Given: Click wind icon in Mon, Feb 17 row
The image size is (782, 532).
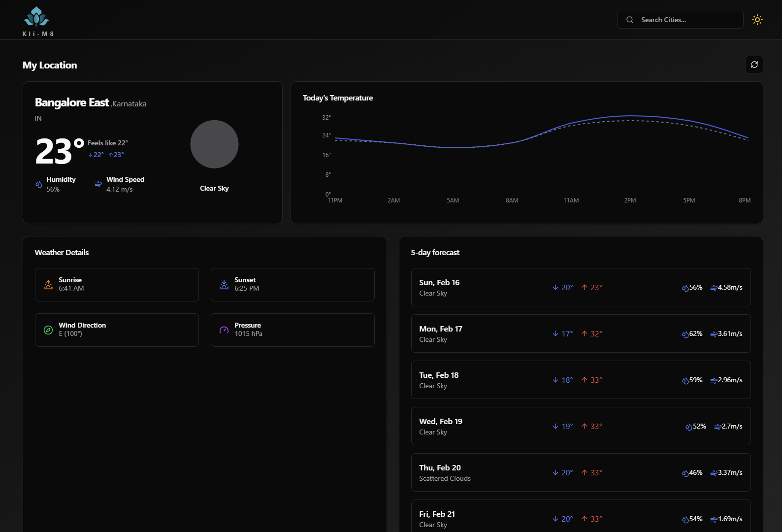Looking at the screenshot, I should pos(714,334).
